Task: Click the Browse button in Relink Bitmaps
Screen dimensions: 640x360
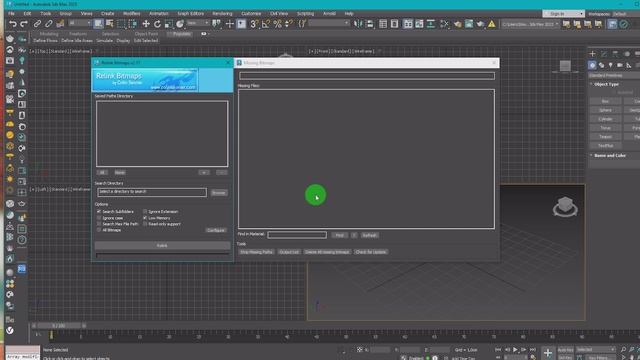Action: click(219, 193)
